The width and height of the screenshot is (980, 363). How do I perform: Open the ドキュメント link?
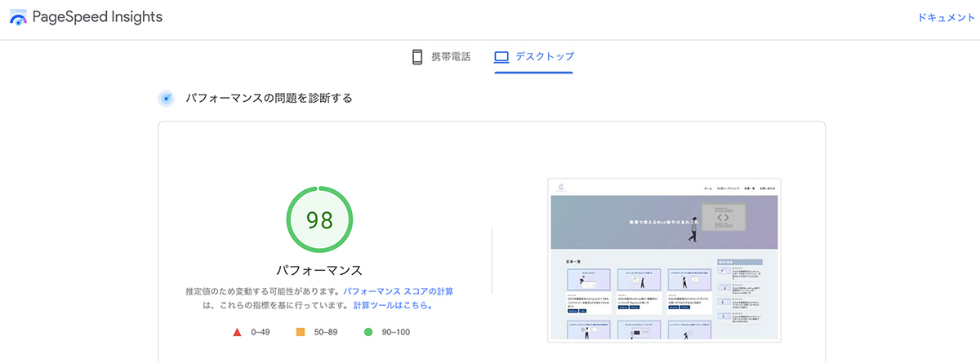(946, 18)
